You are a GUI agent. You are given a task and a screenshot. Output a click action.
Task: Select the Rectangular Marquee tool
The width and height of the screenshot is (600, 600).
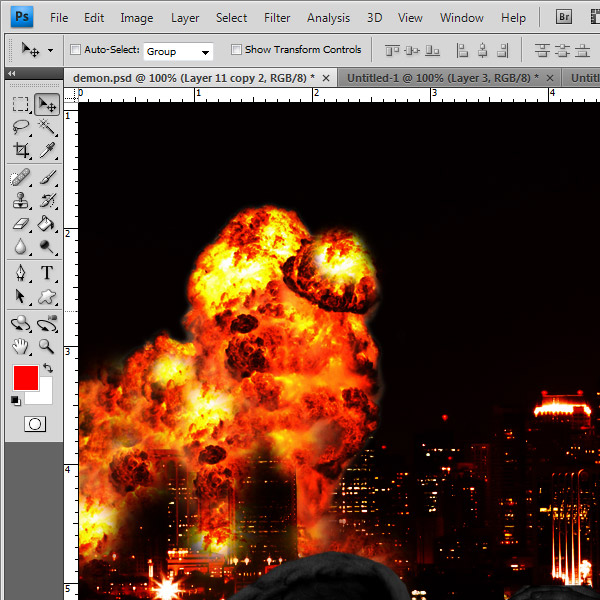tap(20, 104)
